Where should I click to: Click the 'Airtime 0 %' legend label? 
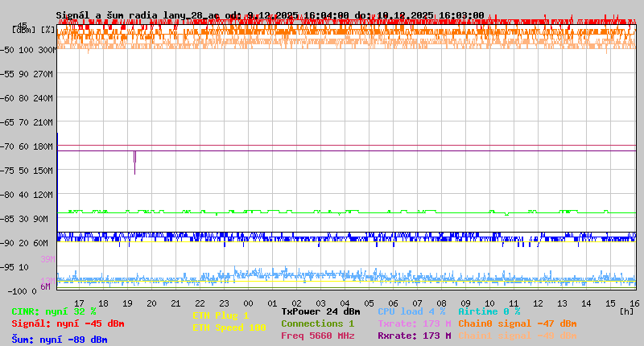coord(489,311)
